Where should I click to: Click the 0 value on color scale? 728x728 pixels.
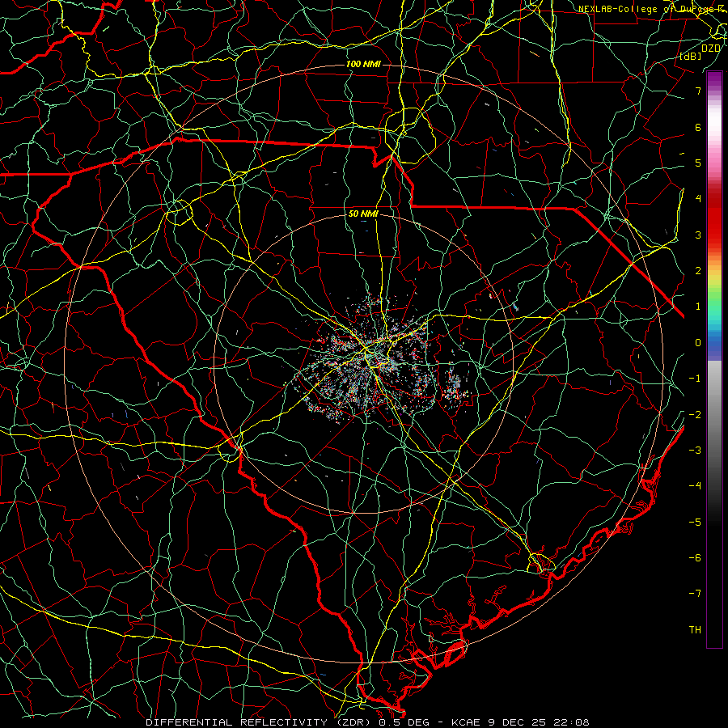tap(698, 343)
